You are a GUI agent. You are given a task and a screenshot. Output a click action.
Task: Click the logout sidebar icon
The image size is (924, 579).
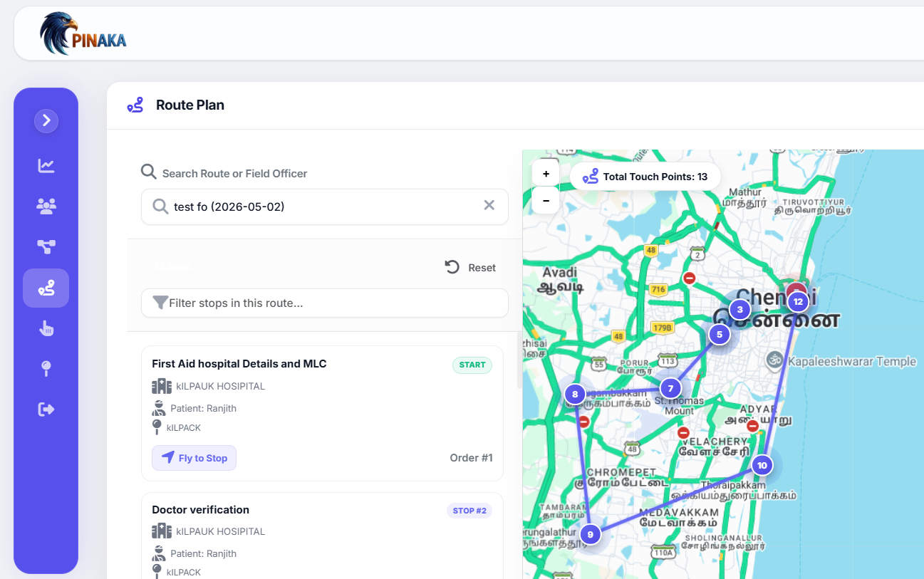tap(46, 410)
